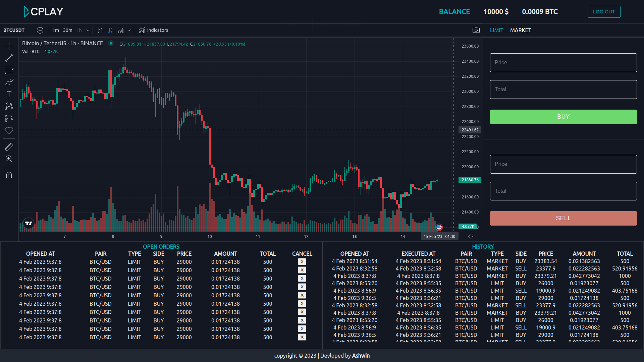
Task: Take a chart snapshot with camera icon
Action: [476, 30]
